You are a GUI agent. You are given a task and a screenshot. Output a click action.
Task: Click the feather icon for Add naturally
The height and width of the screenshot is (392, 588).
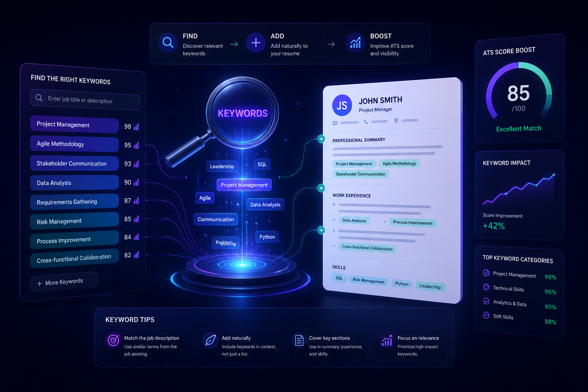[x=210, y=340]
